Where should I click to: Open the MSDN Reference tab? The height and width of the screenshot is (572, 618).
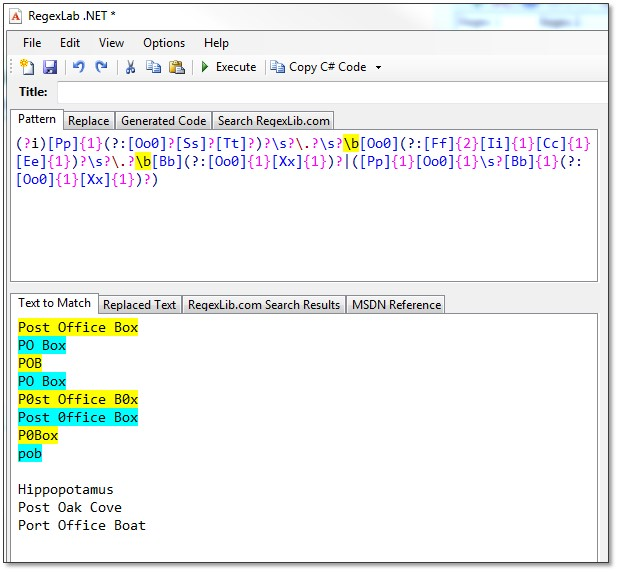tap(396, 305)
